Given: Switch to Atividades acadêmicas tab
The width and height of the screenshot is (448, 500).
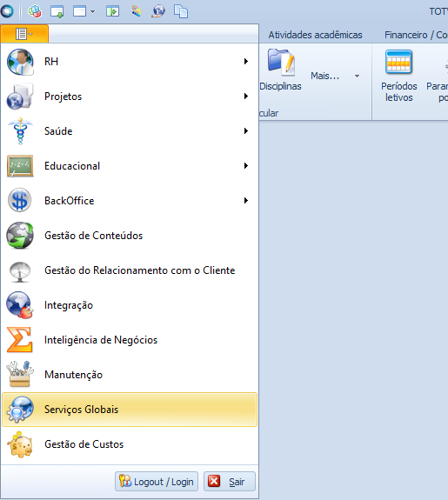Looking at the screenshot, I should coord(315,35).
